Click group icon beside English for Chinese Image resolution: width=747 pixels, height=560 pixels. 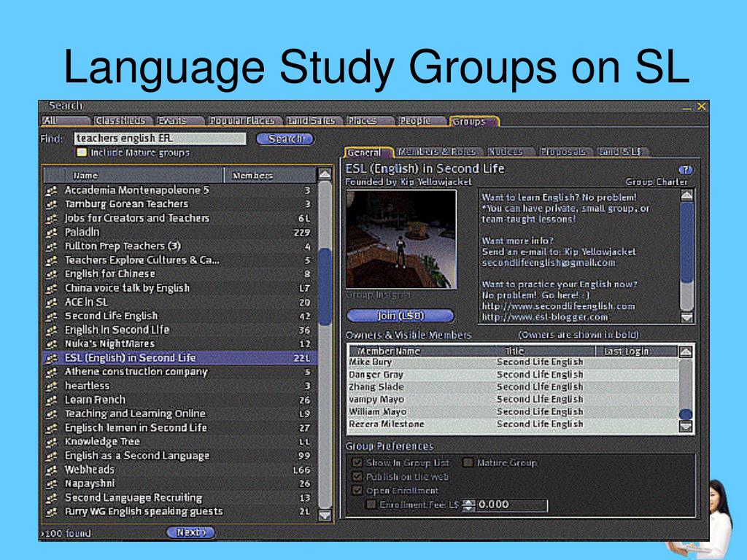[52, 274]
